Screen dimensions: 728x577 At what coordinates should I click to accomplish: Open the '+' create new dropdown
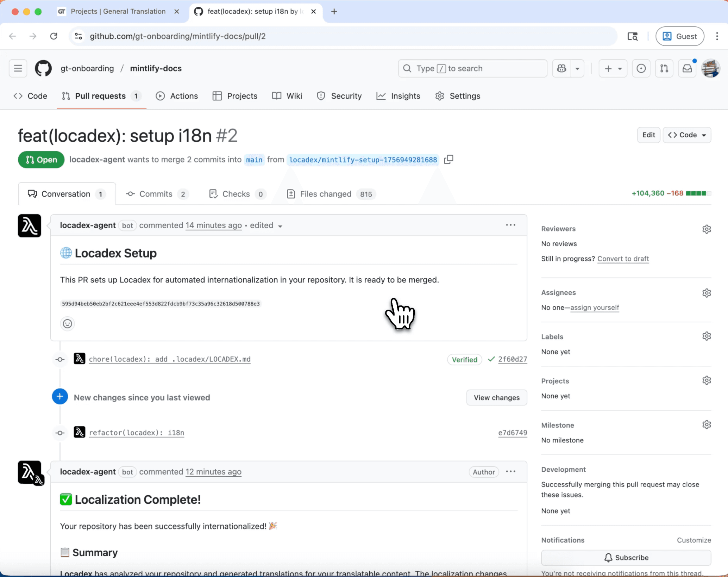tap(613, 68)
